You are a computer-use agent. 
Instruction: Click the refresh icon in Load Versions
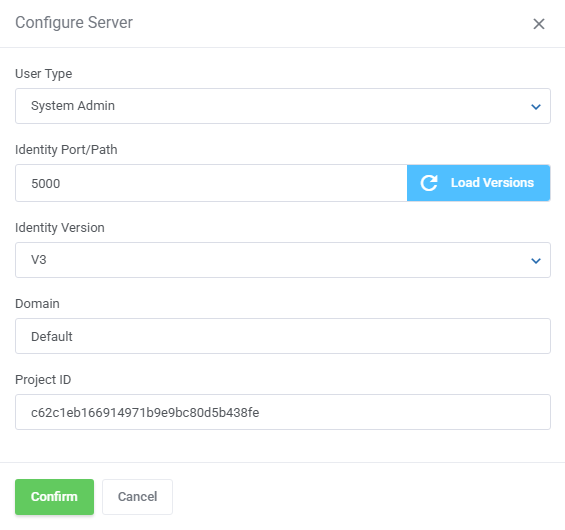(429, 183)
